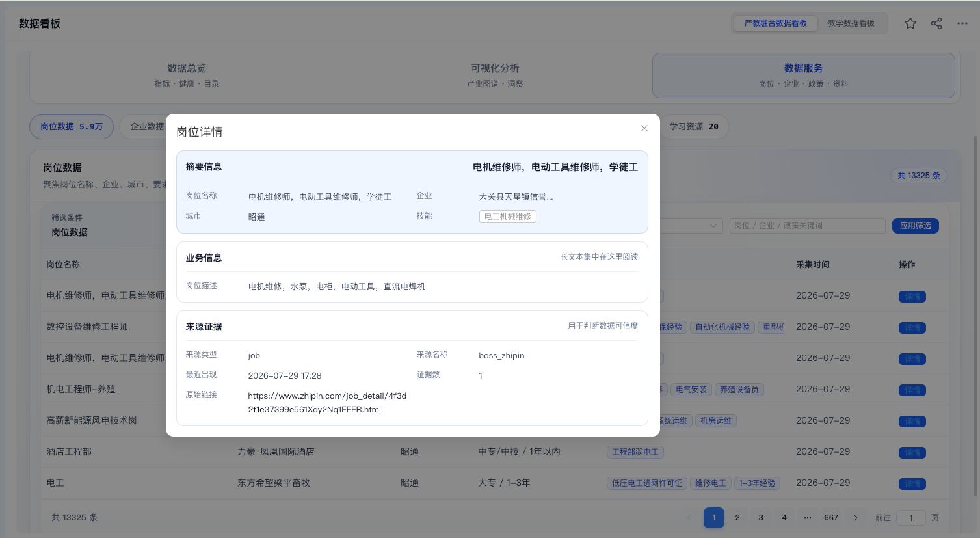
Task: Jump to last page 667
Action: pos(831,518)
